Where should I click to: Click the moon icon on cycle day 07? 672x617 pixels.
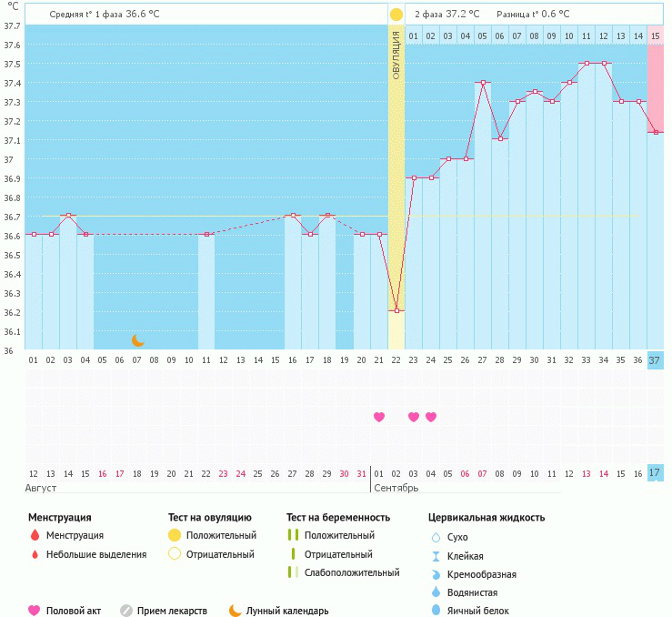138,339
